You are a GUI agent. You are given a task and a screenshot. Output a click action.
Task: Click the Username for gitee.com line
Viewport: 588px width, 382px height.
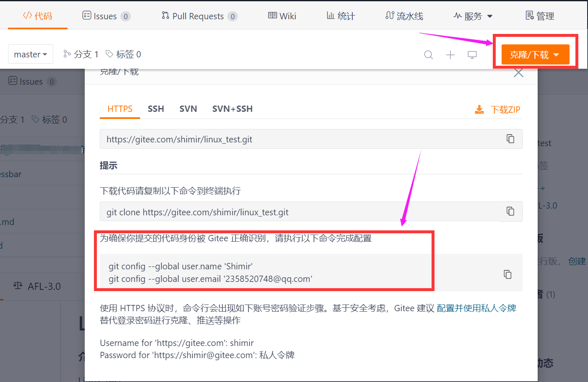pyautogui.click(x=177, y=343)
